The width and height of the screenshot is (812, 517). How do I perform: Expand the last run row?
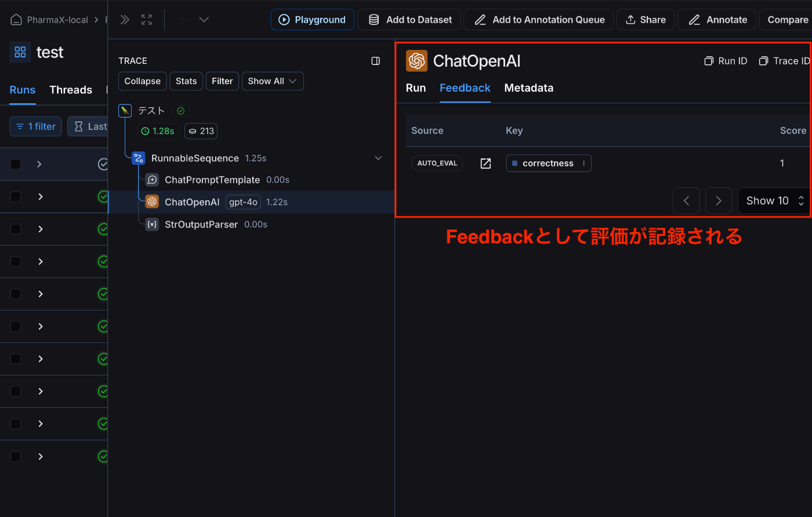point(40,457)
